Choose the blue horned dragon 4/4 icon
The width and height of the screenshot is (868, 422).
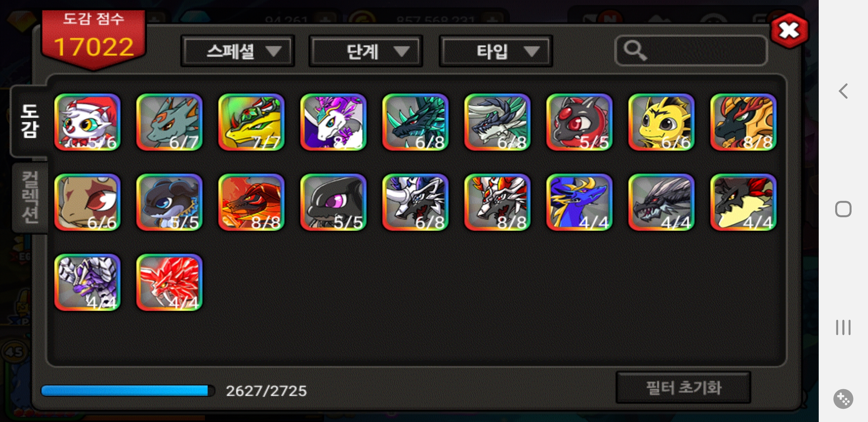tap(579, 202)
